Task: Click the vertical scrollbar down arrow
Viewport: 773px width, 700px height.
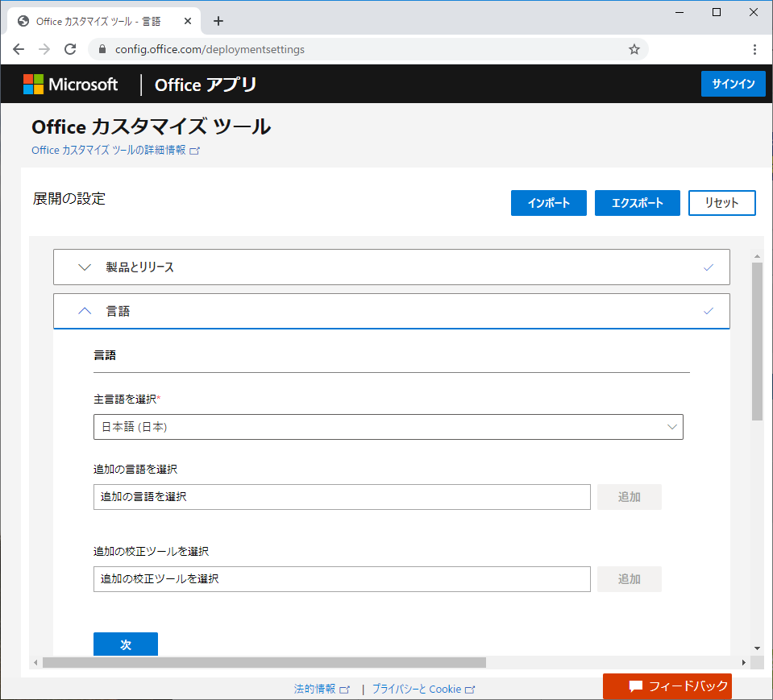Action: click(757, 648)
